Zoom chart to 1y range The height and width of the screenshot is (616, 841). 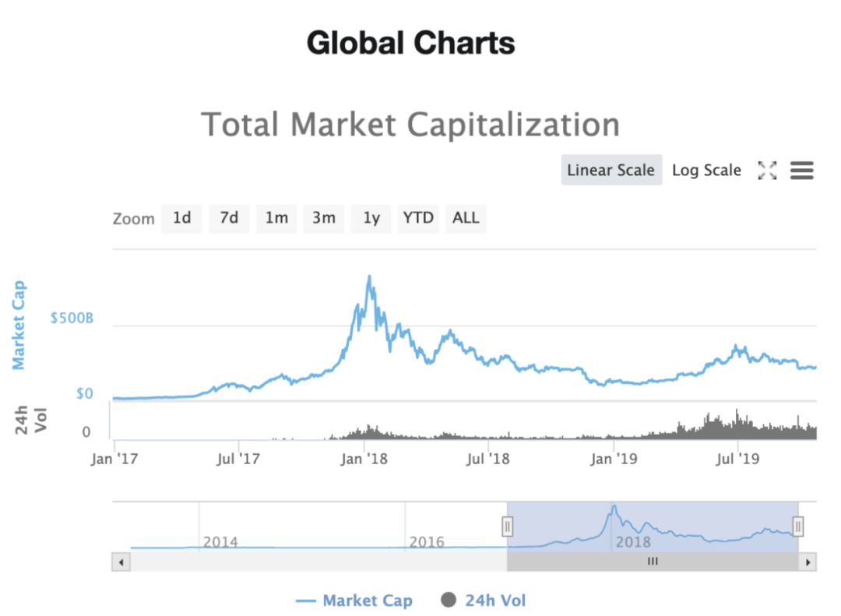click(x=371, y=218)
